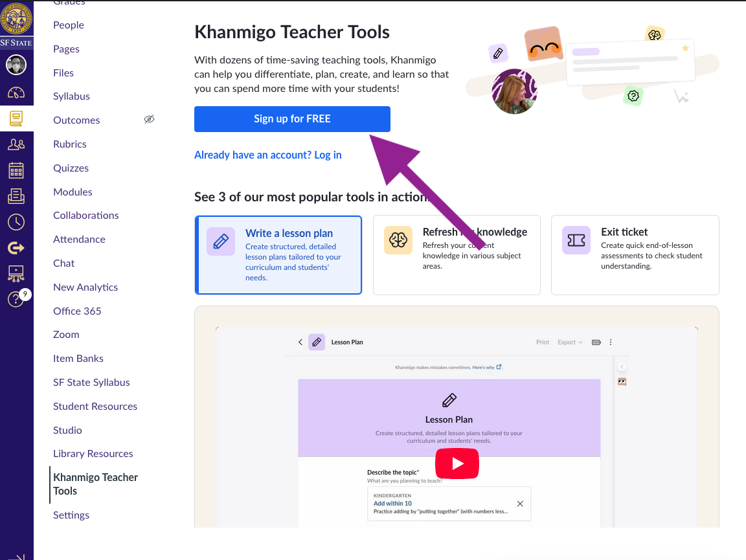
Task: Go to Syllabus course link
Action: coord(71,96)
